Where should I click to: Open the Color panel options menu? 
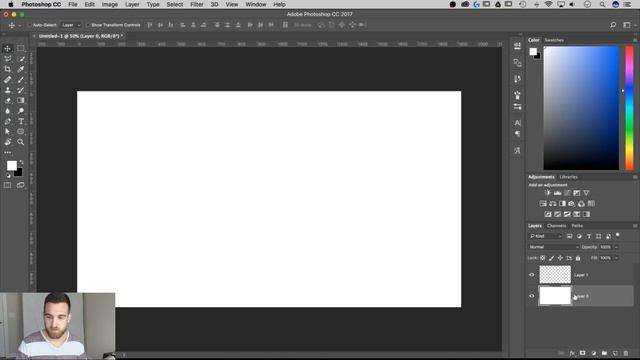coord(635,40)
